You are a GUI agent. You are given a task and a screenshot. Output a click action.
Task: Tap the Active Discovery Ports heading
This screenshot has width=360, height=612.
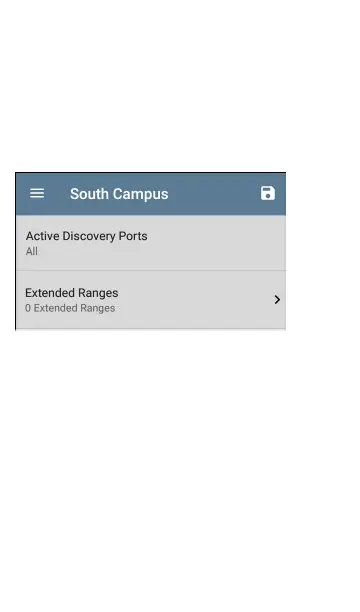87,236
